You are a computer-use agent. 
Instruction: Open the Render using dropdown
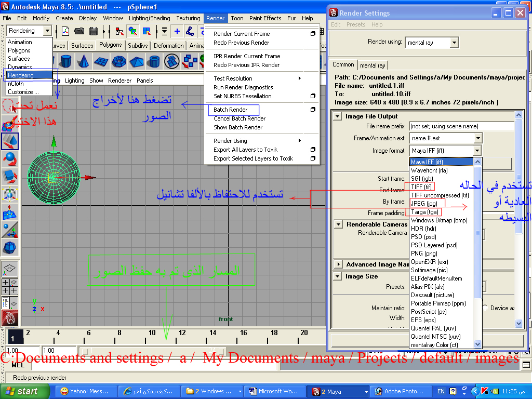(454, 43)
